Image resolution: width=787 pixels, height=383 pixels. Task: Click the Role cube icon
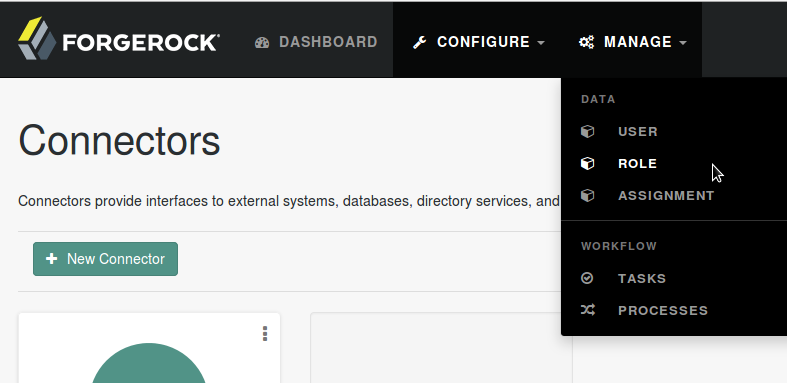pyautogui.click(x=587, y=164)
